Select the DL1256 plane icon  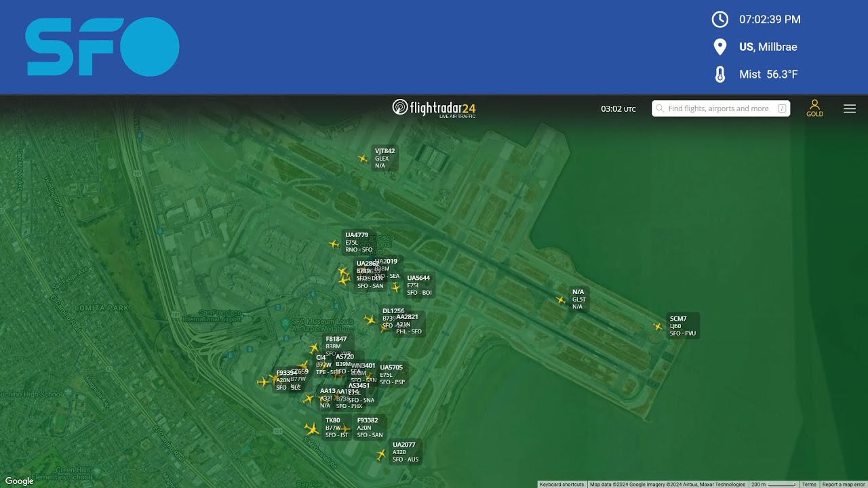point(370,319)
